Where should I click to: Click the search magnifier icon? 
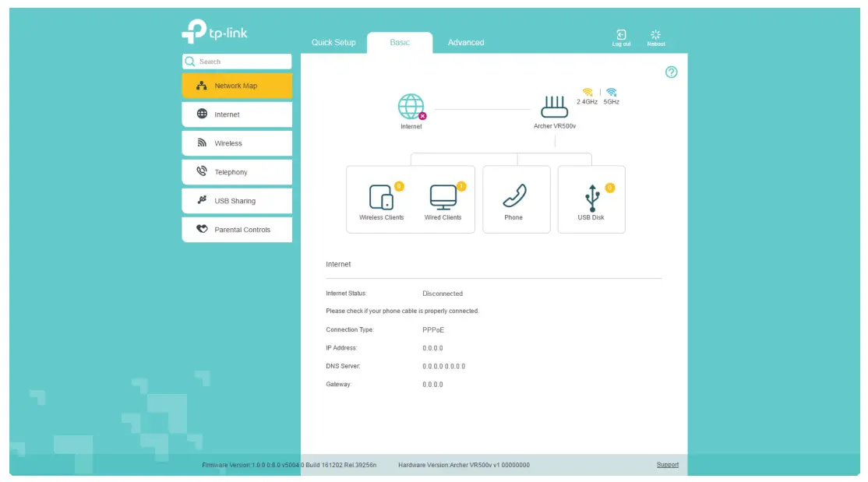click(x=190, y=62)
